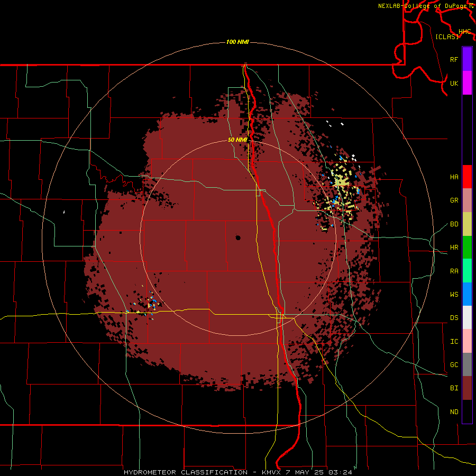Select the '7 MAY 25' date text
The width and height of the screenshot is (476, 476).
305,472
